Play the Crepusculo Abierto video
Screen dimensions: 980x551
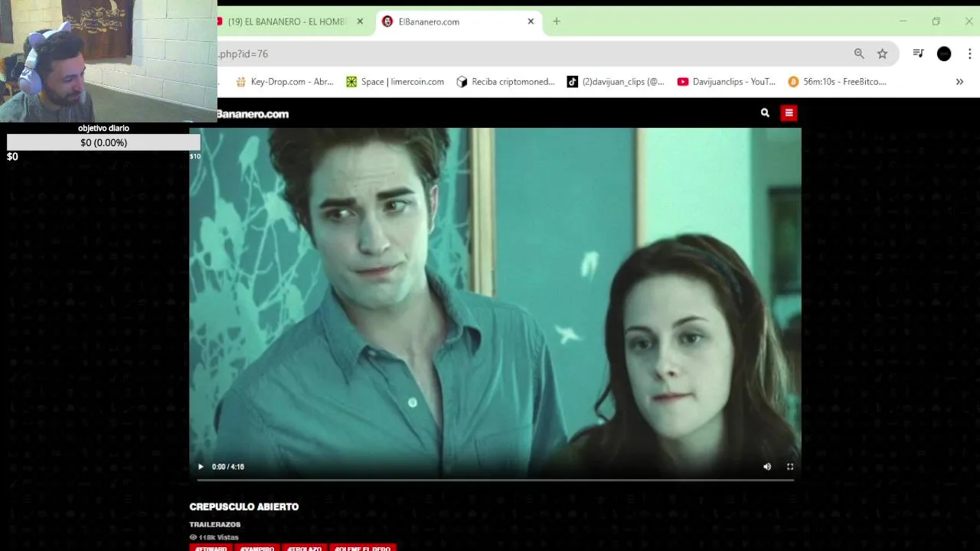pos(201,466)
